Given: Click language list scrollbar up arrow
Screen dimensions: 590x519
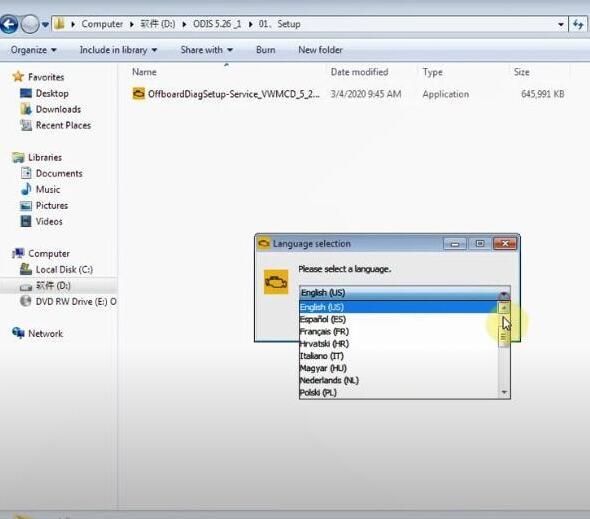Looking at the screenshot, I should tap(504, 308).
